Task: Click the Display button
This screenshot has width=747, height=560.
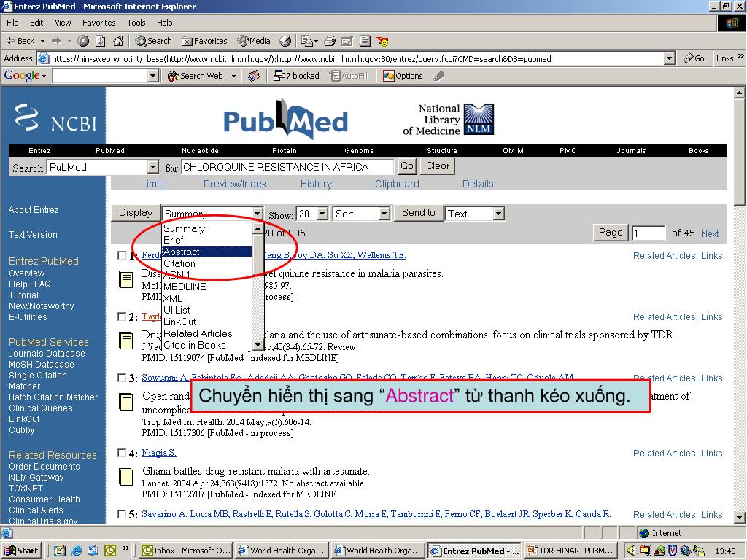Action: pyautogui.click(x=136, y=213)
